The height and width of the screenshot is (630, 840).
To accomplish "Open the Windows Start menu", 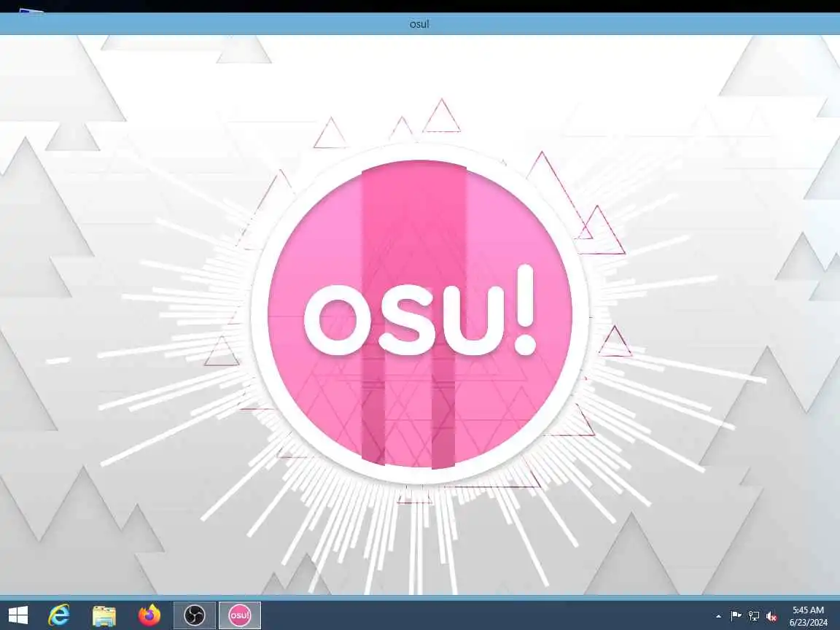I will (17, 615).
